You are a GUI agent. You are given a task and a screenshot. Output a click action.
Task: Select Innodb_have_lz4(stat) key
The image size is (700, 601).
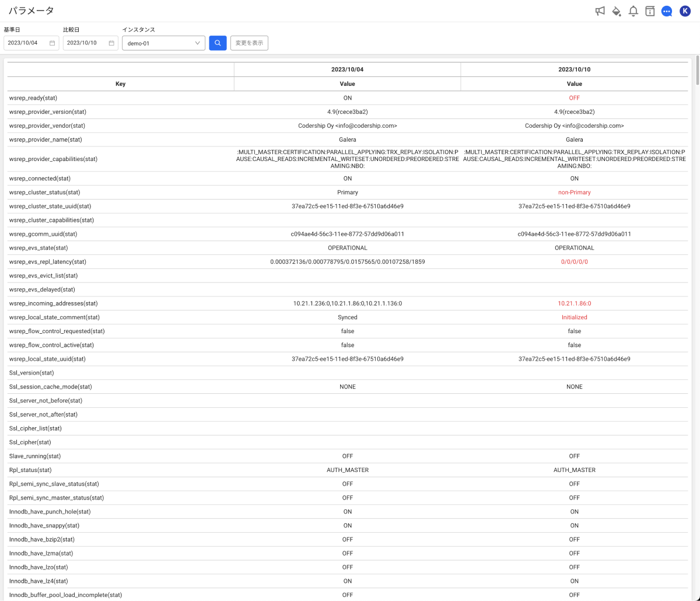click(38, 581)
